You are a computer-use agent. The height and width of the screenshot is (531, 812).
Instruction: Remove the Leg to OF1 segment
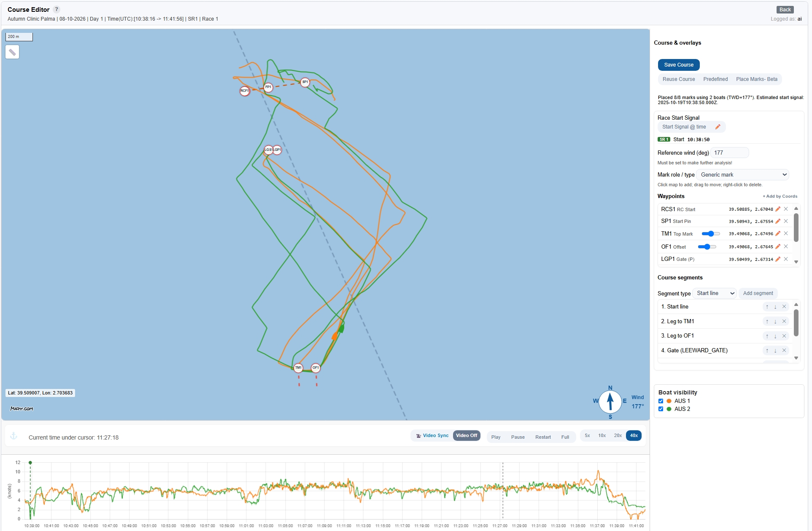point(784,336)
